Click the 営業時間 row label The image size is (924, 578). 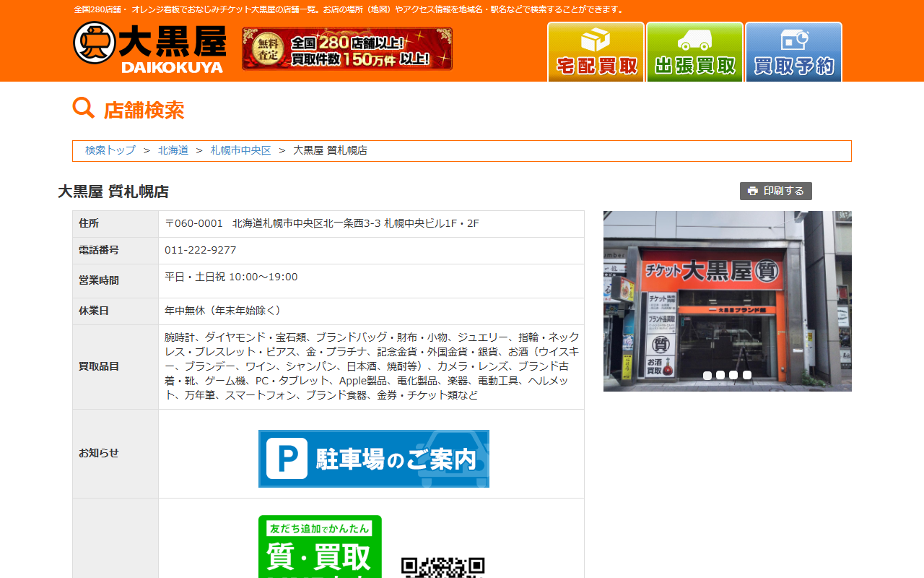(99, 280)
